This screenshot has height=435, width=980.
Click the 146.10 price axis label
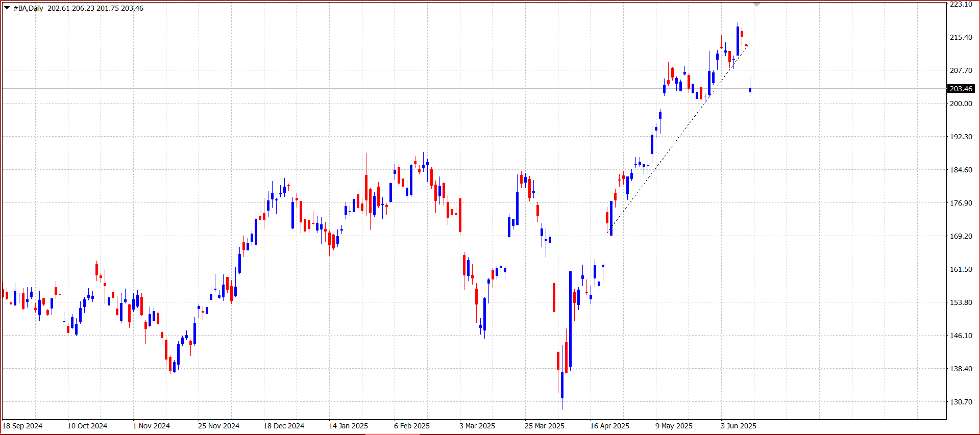pos(961,336)
